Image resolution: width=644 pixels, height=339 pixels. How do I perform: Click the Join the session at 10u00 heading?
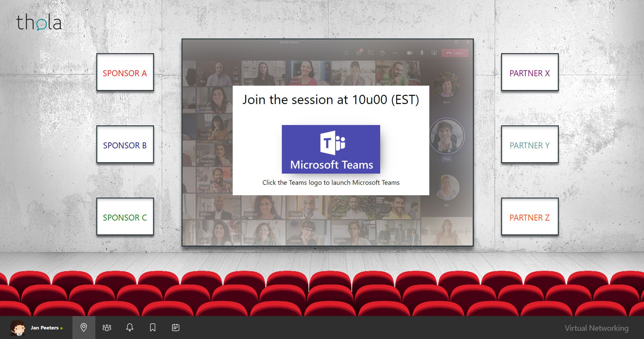pyautogui.click(x=331, y=100)
